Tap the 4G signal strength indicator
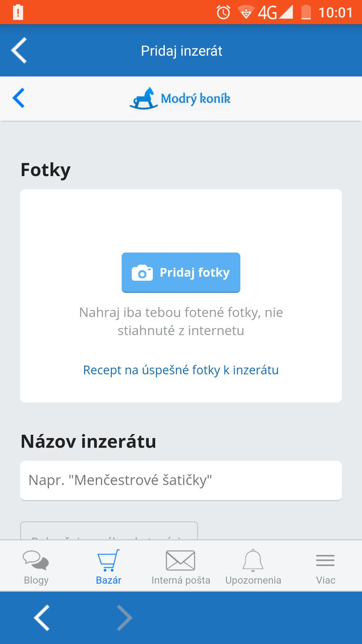Screen dimensions: 362x644 [x=276, y=12]
